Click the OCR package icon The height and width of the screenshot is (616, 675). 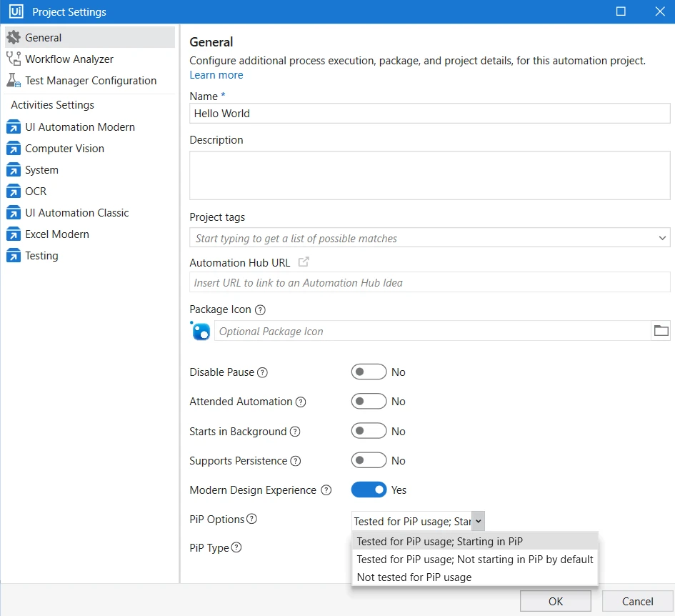point(14,192)
